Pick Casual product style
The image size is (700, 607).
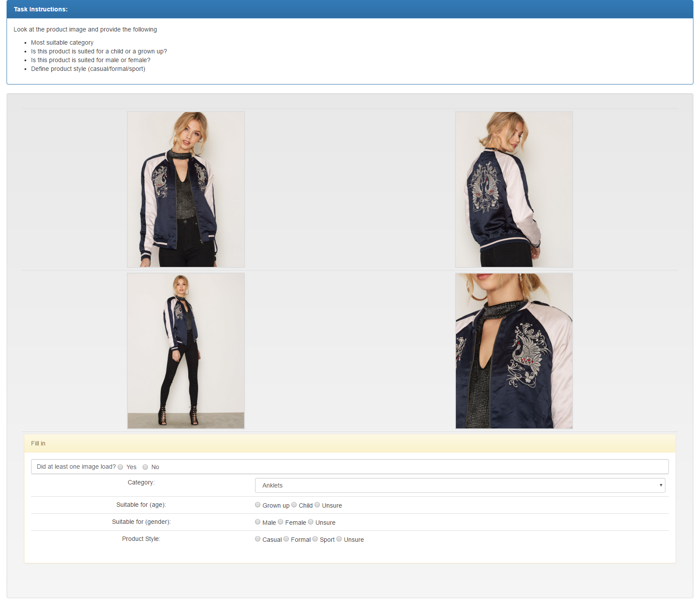click(258, 539)
